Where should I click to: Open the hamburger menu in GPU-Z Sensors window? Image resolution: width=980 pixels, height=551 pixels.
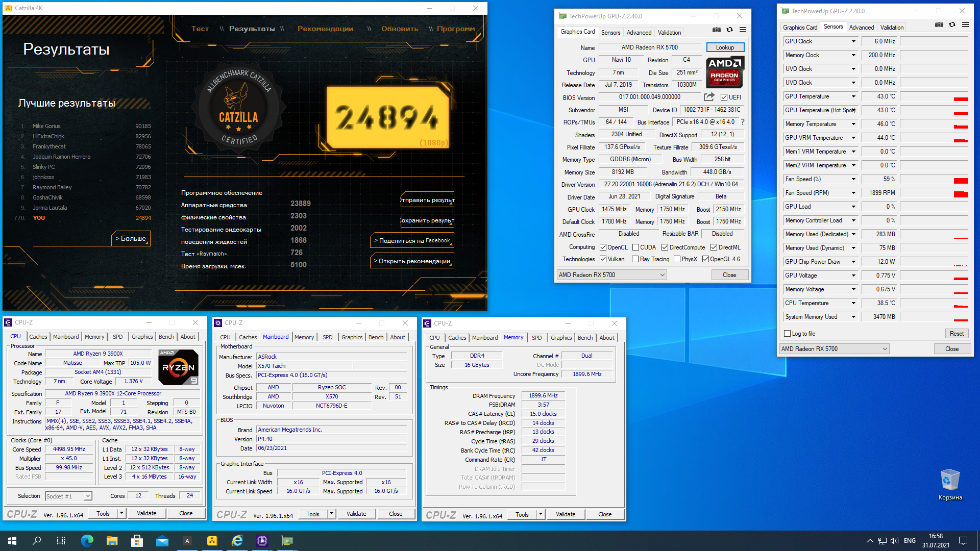pos(965,24)
